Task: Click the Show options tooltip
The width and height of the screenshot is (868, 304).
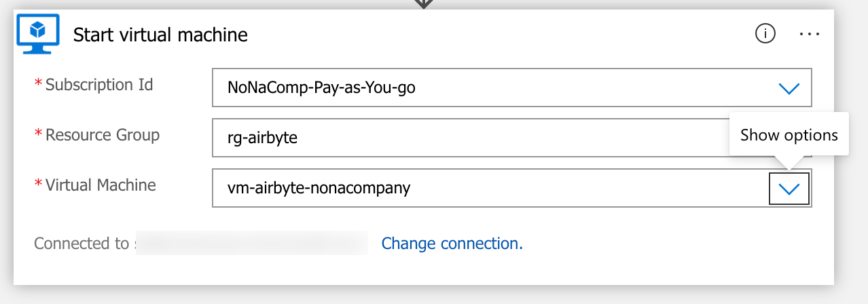Action: (x=789, y=135)
